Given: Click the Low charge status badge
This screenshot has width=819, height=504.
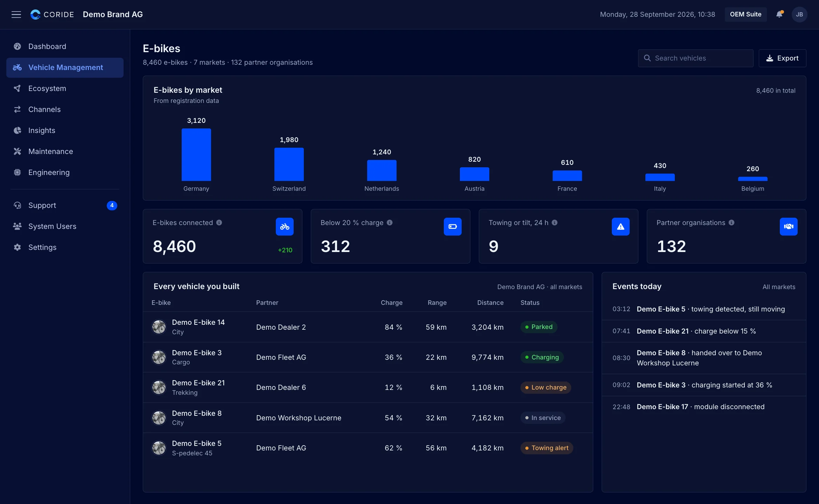Looking at the screenshot, I should [x=546, y=387].
